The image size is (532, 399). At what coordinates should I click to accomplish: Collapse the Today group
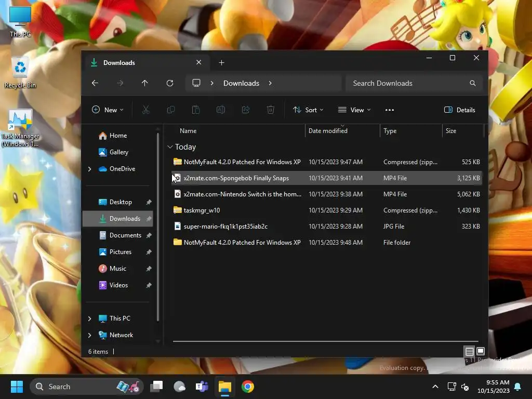(x=170, y=147)
